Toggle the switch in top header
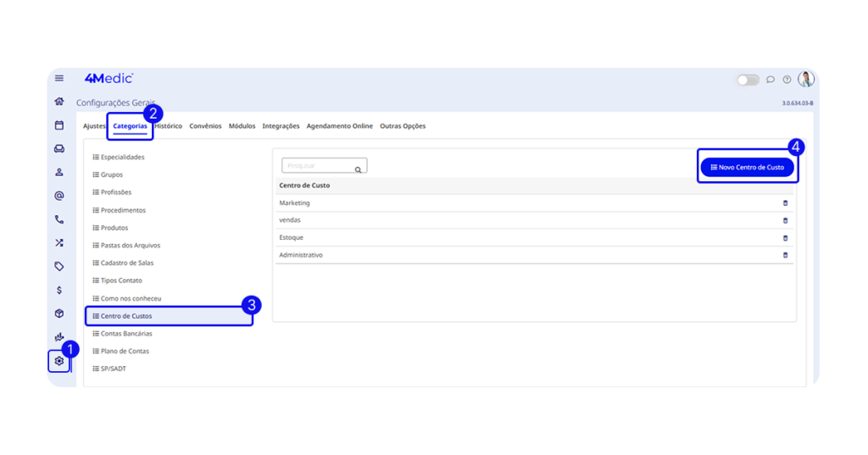Image resolution: width=868 pixels, height=455 pixels. tap(748, 80)
